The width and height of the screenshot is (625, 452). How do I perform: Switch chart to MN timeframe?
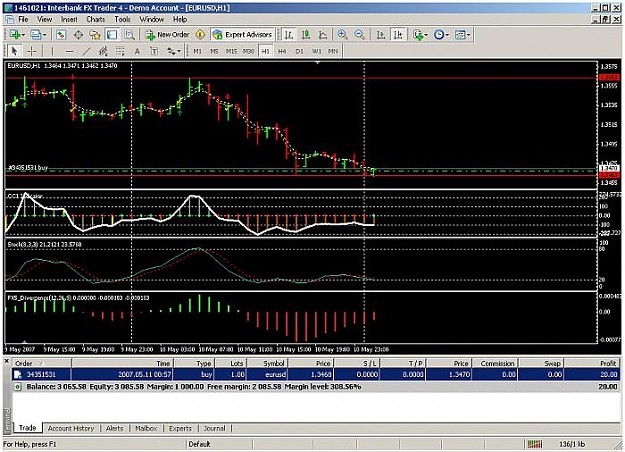coord(333,51)
